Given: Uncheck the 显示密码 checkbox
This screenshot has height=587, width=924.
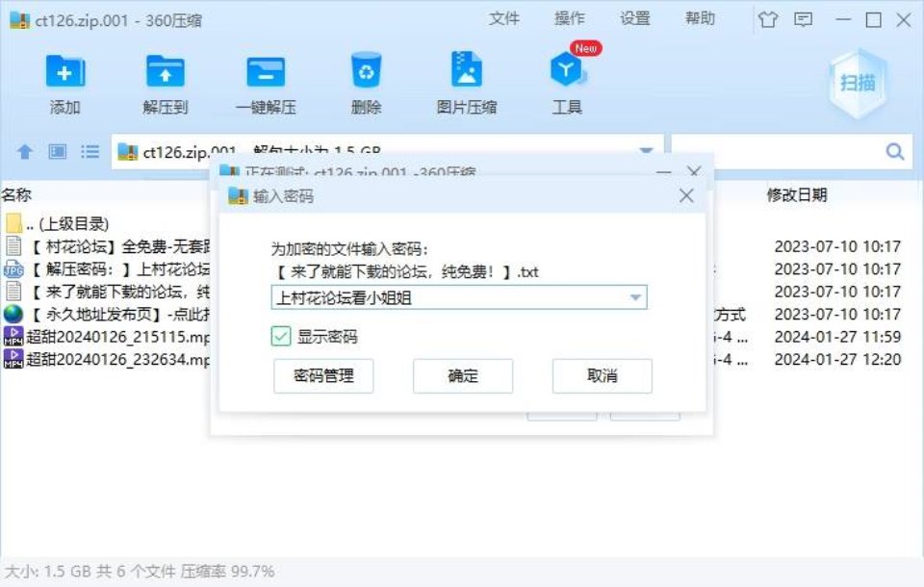Looking at the screenshot, I should point(280,337).
